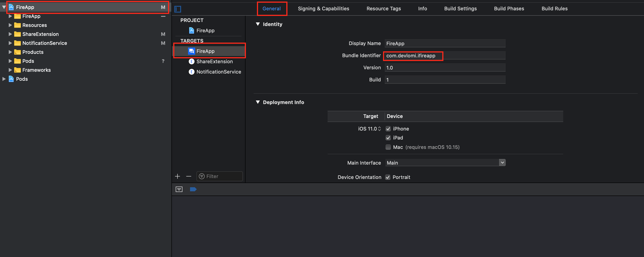Click the hide debug area icon
644x257 pixels.
coord(179,189)
